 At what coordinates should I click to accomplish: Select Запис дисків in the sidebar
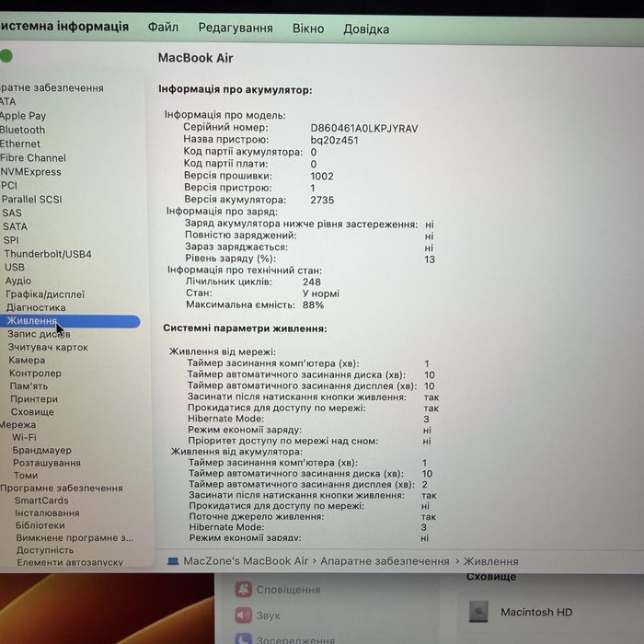[x=39, y=334]
